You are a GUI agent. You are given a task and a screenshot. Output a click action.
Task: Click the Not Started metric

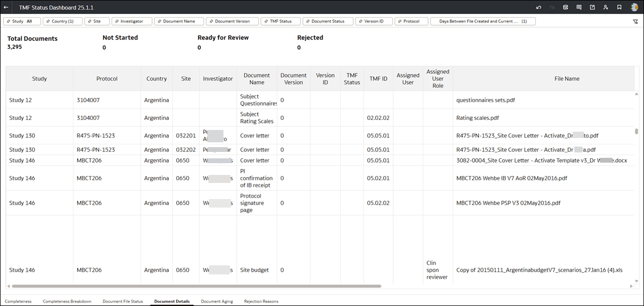tap(120, 42)
